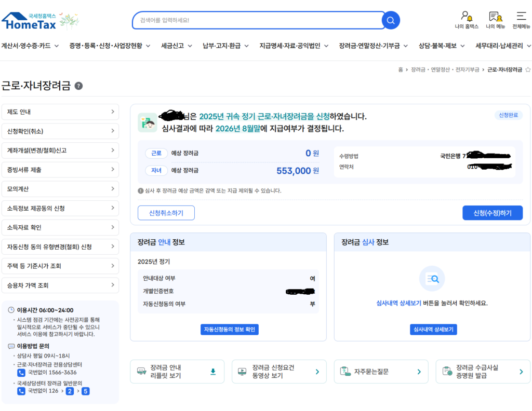
Task: Open 주택 등 기준시가 조회 sidebar item
Action: [60, 266]
